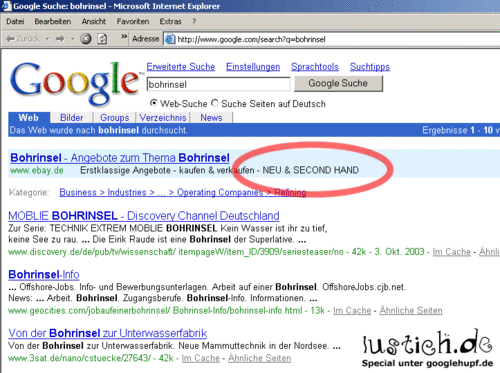500x373 pixels.
Task: Open the Datei menu
Action: tap(15, 22)
